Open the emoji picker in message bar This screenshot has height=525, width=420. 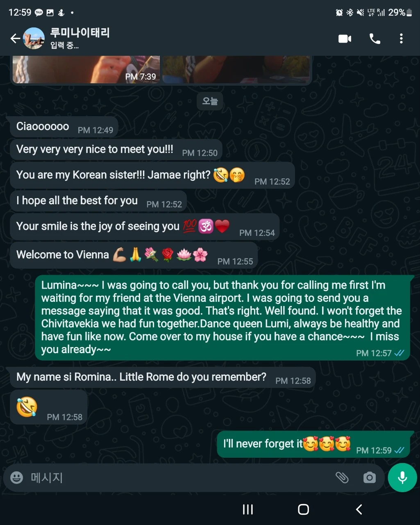[x=16, y=477]
